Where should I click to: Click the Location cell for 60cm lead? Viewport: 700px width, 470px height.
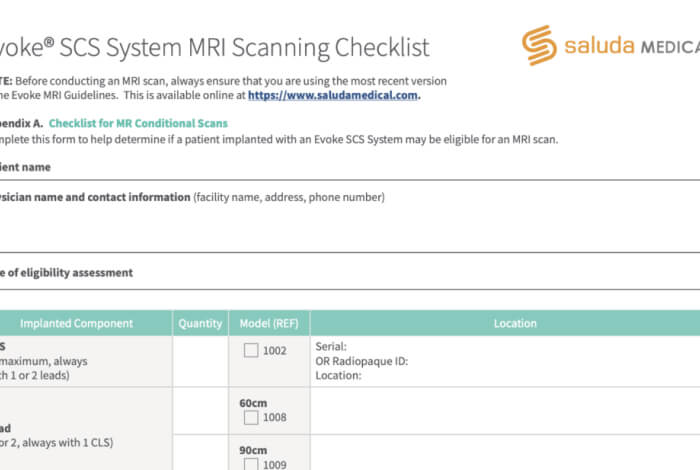[505, 410]
